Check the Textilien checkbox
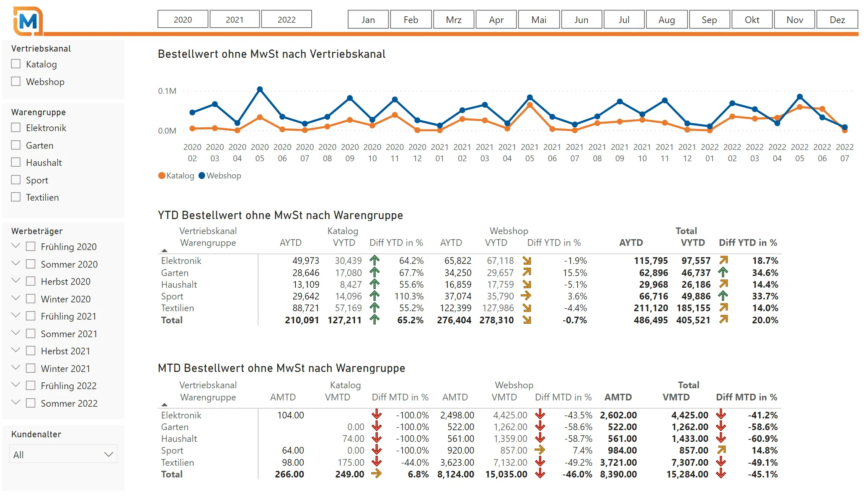 (x=16, y=197)
